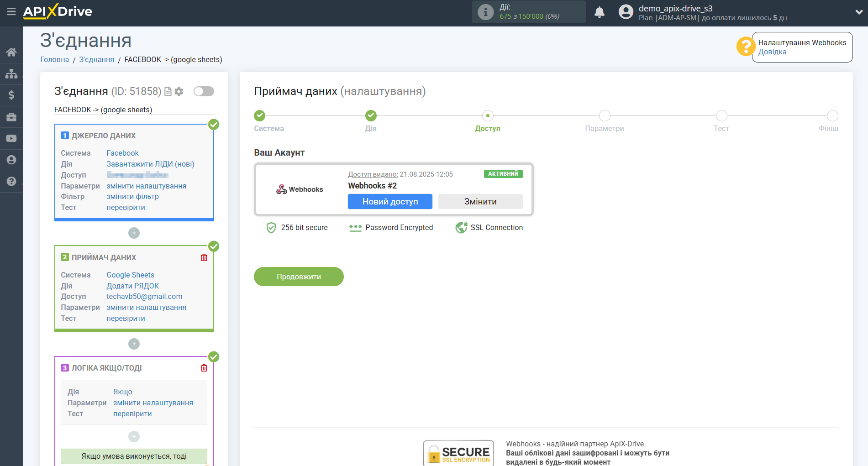Open Facebook system link in data source
The height and width of the screenshot is (466, 868).
[122, 153]
